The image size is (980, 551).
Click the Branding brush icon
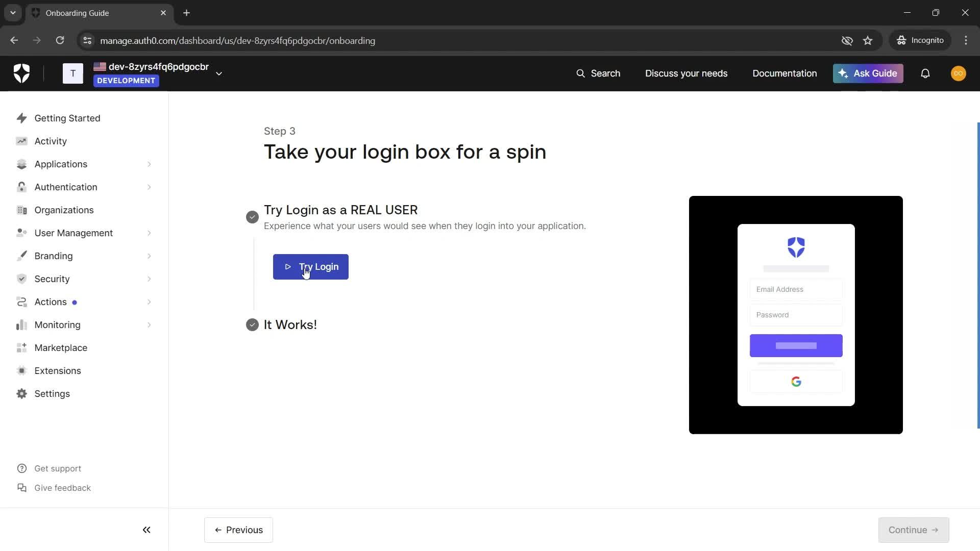tap(21, 256)
